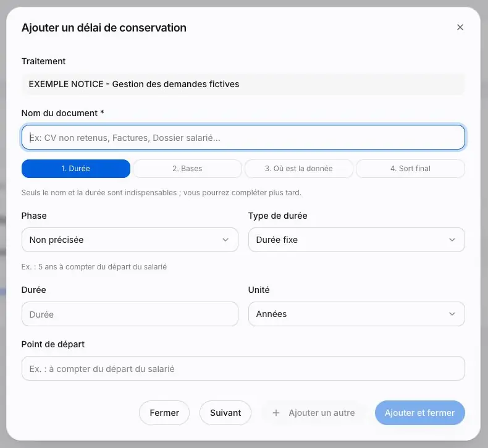Screen dimensions: 488x448
Task: Select the 1. Durée step tab
Action: tap(75, 169)
